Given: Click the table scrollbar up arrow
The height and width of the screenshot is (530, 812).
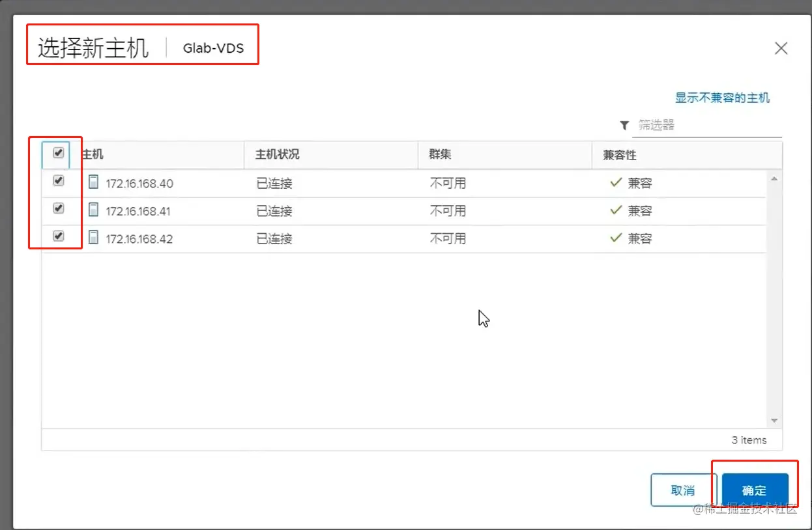Looking at the screenshot, I should coord(774,178).
